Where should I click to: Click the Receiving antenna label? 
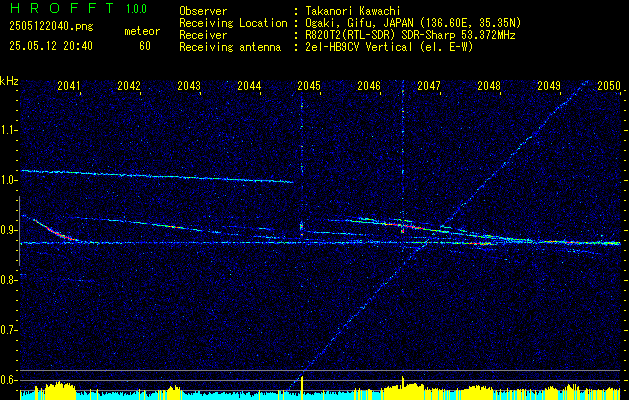point(230,47)
